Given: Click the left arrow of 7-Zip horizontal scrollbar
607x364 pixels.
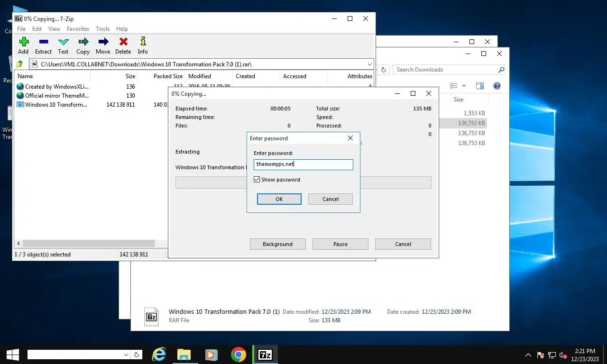Looking at the screenshot, I should point(18,244).
